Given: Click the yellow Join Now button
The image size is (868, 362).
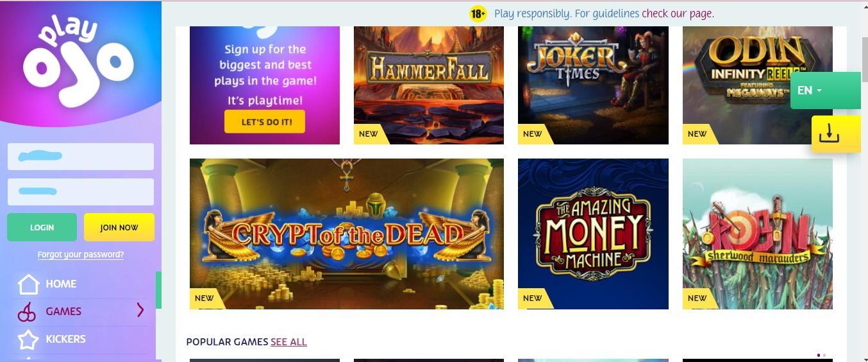Looking at the screenshot, I should click(119, 227).
